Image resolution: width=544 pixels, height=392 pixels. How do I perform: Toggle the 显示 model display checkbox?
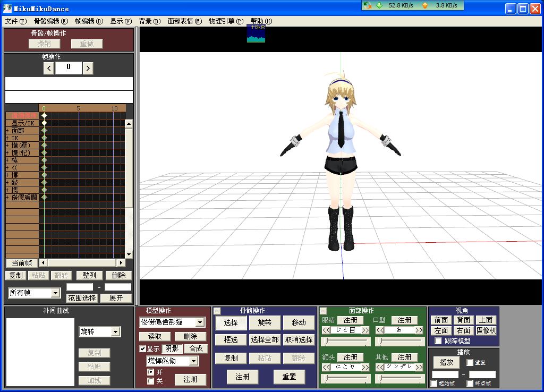[x=142, y=348]
